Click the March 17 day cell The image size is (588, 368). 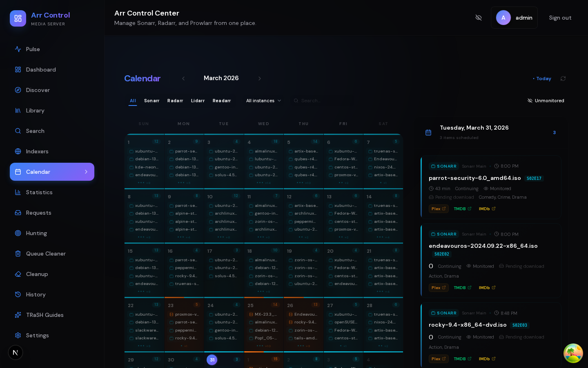[x=224, y=270]
